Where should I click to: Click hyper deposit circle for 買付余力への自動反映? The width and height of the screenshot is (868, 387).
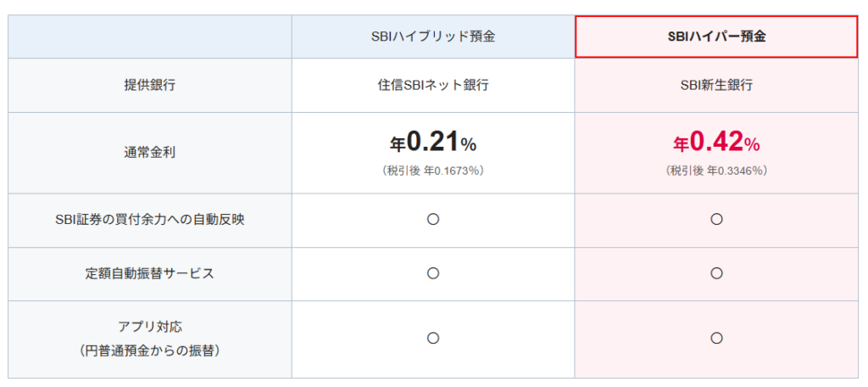click(716, 219)
